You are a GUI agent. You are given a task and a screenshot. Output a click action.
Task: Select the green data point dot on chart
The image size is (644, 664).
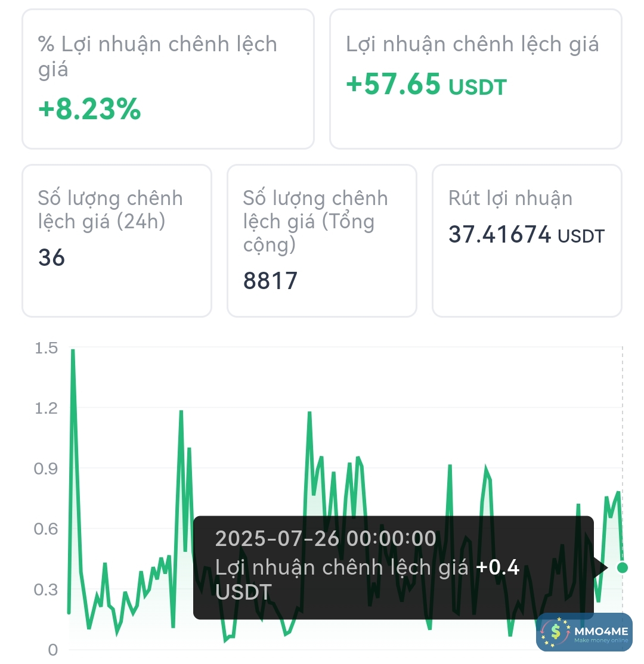pos(623,567)
